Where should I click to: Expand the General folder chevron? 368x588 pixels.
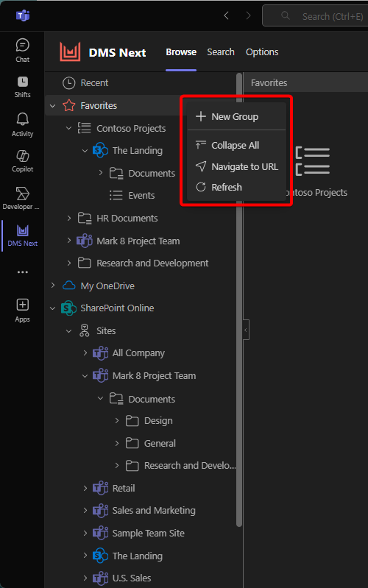(x=117, y=443)
